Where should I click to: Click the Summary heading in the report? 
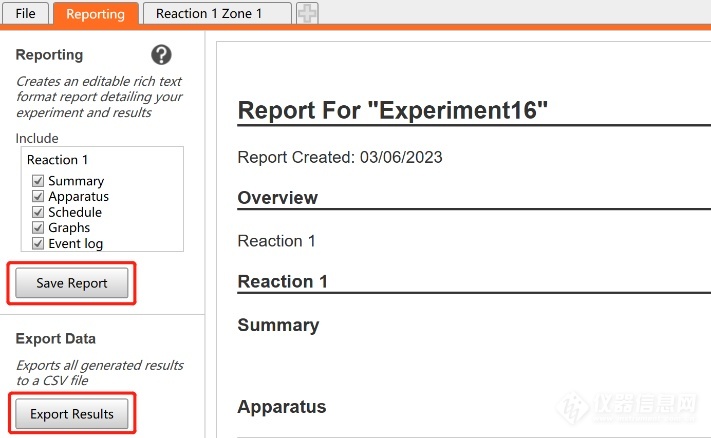click(x=278, y=325)
